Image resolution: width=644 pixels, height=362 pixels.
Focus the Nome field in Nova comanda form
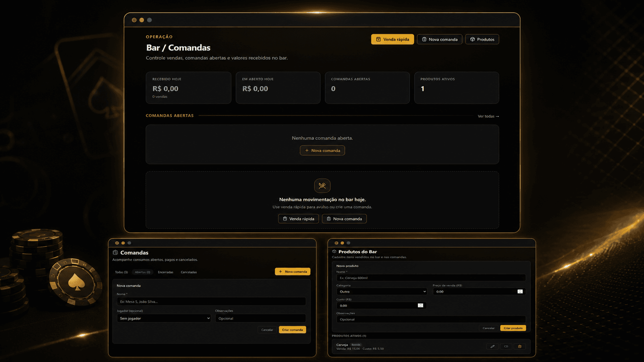[211, 302]
